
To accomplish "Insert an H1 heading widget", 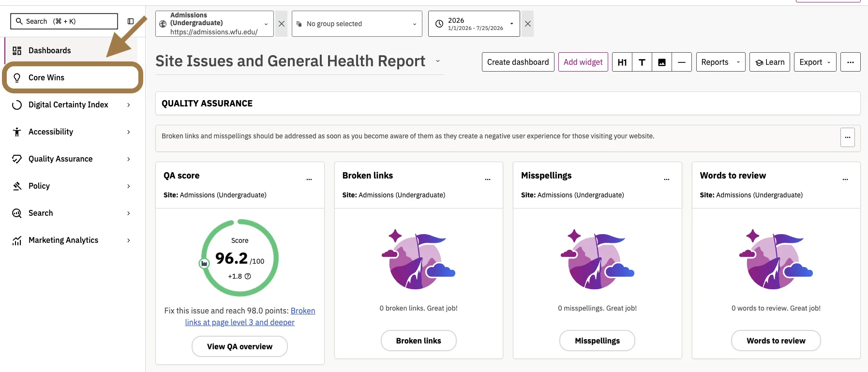I will pyautogui.click(x=622, y=62).
